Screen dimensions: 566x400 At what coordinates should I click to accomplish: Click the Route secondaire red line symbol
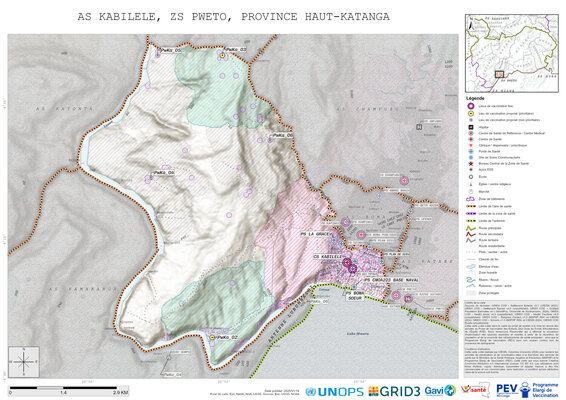click(x=471, y=234)
